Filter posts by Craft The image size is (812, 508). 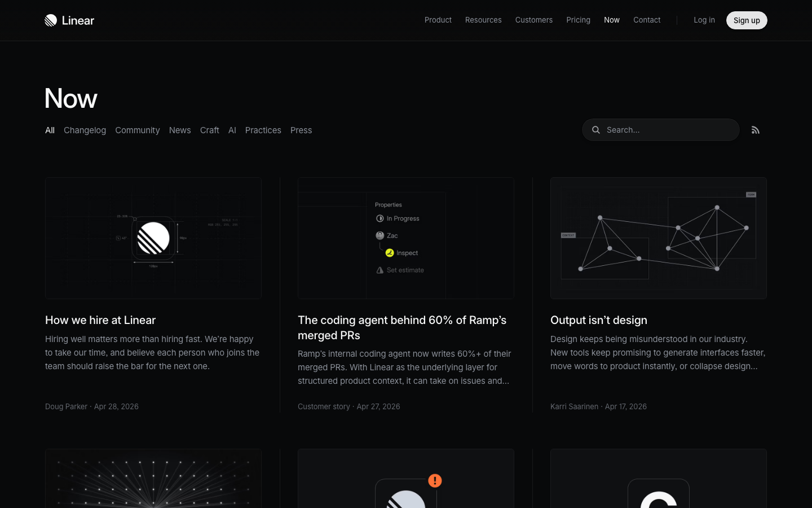[210, 130]
